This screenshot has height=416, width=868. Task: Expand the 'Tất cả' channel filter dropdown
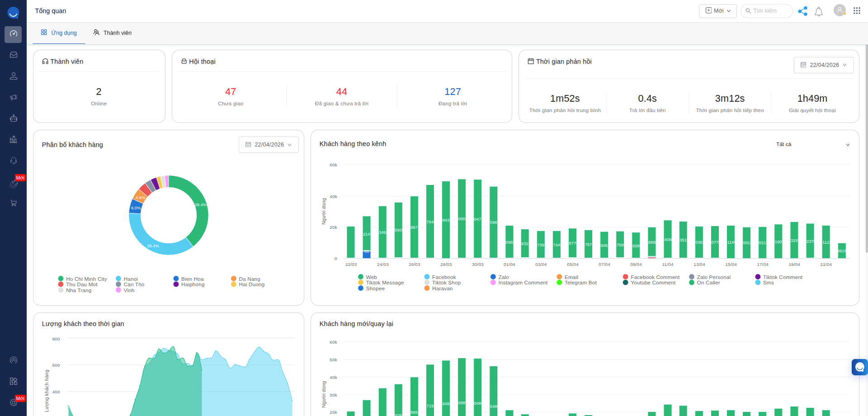pyautogui.click(x=812, y=145)
